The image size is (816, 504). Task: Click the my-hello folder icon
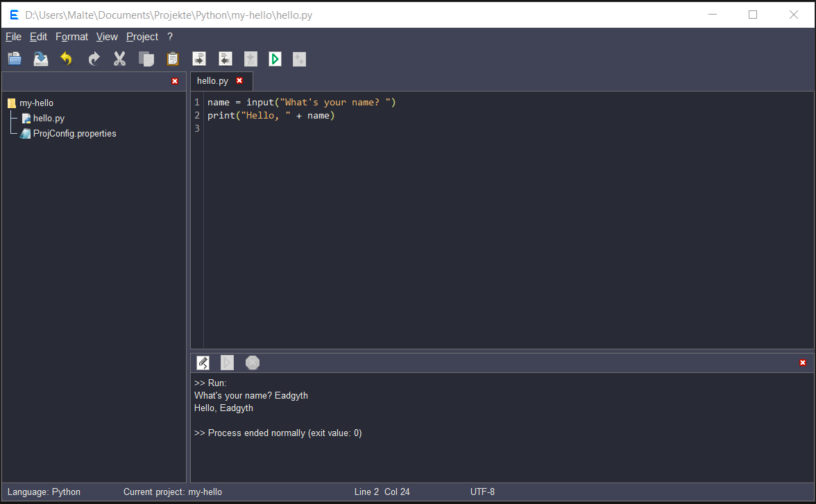[x=12, y=103]
